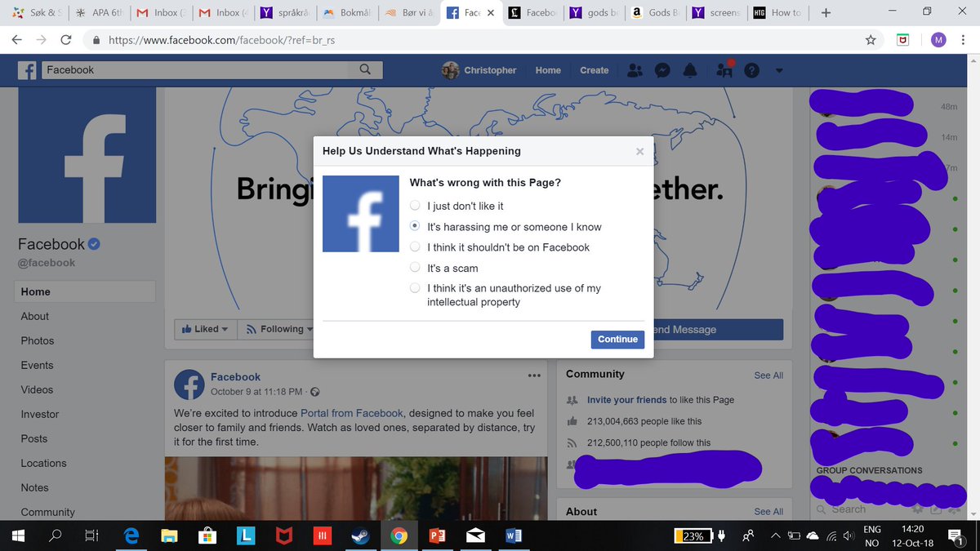Go back with the browser back arrow
The width and height of the screenshot is (980, 551).
(17, 39)
